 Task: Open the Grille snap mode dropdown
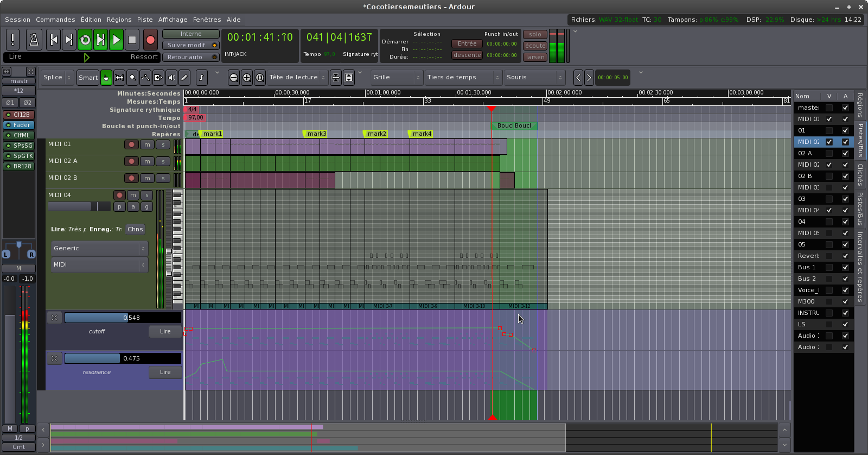[x=396, y=78]
